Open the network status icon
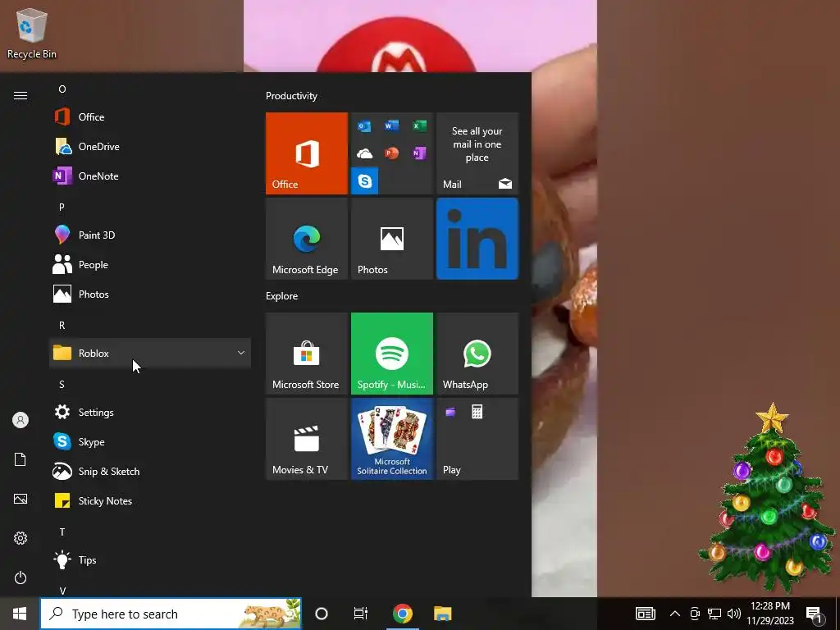 pyautogui.click(x=714, y=614)
